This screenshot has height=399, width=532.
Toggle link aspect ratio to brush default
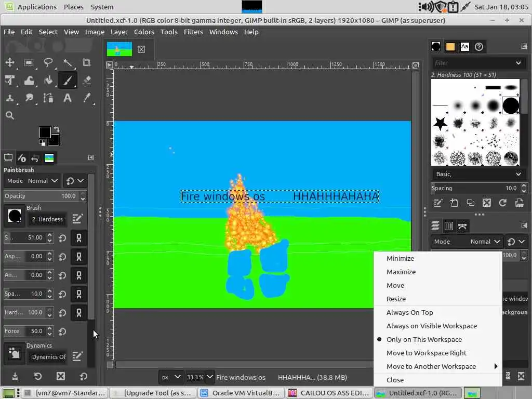tap(79, 257)
